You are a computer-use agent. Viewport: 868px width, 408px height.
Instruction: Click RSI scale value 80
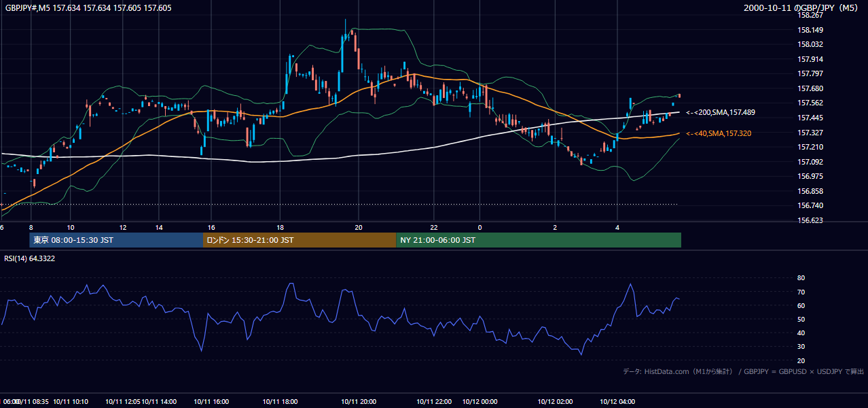[x=801, y=278]
